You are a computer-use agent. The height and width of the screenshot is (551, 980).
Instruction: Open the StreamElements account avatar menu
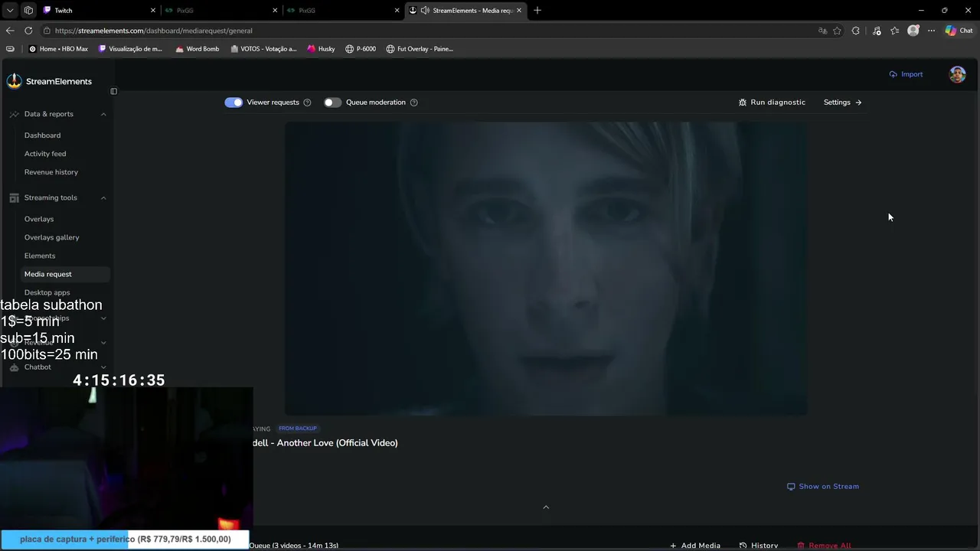958,74
